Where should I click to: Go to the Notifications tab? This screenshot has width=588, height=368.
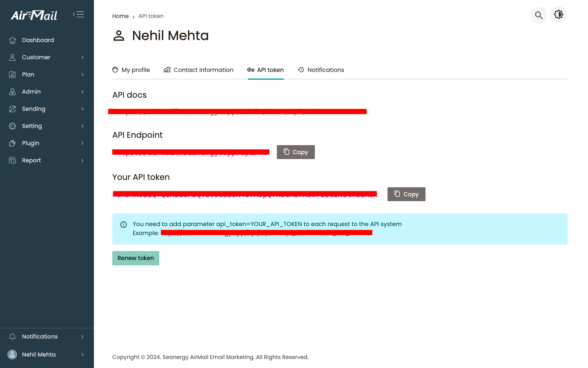coord(321,70)
